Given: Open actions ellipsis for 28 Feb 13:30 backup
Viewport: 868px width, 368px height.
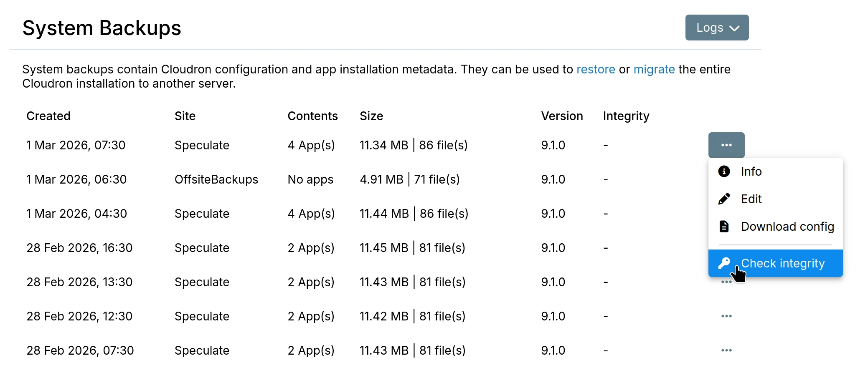Looking at the screenshot, I should pos(726,282).
